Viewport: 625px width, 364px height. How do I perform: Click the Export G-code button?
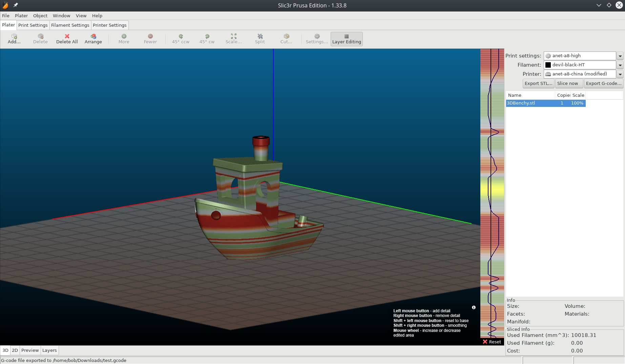604,84
